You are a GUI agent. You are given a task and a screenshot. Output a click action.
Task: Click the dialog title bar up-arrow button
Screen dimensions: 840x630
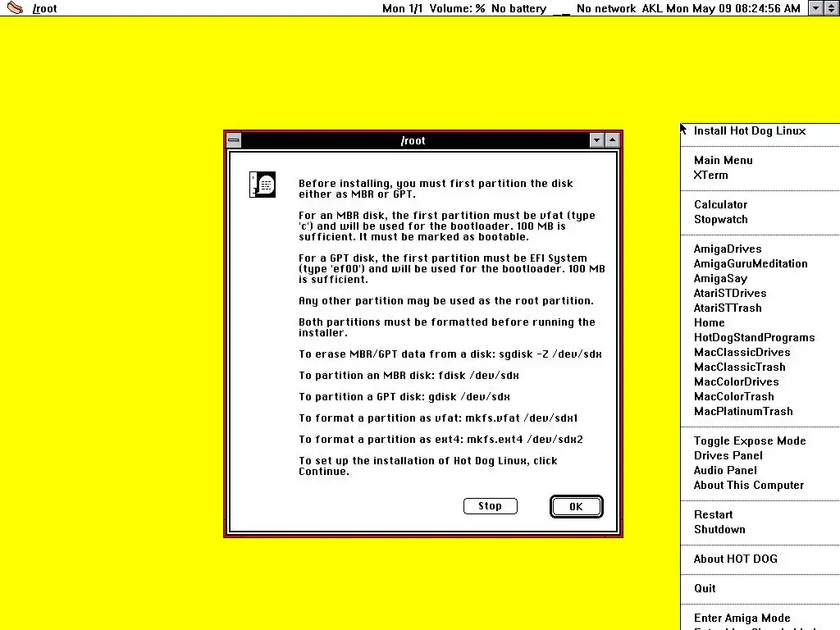coord(612,140)
